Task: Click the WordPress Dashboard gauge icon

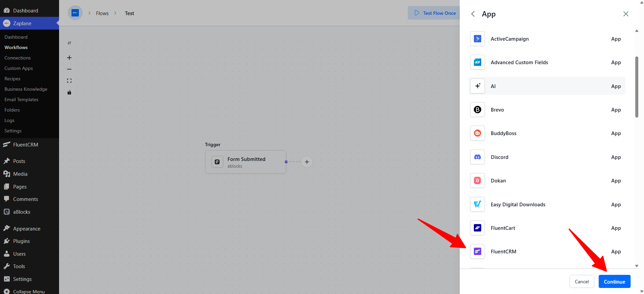Action: [x=7, y=10]
